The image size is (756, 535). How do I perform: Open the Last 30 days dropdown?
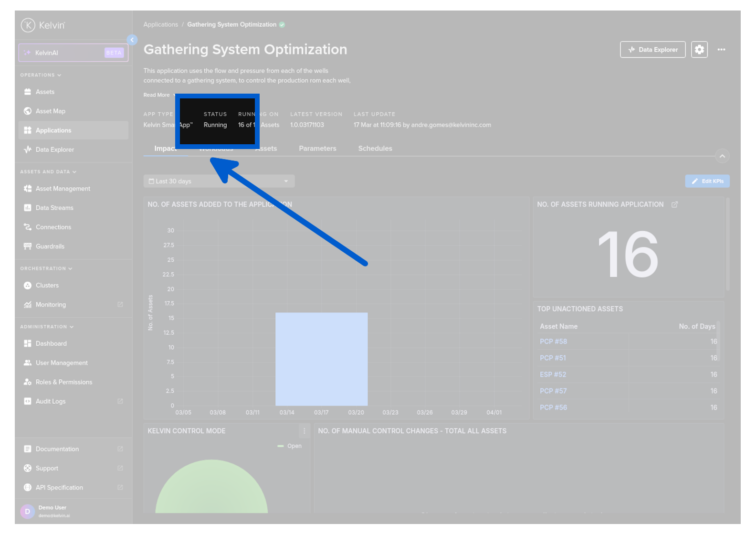219,182
